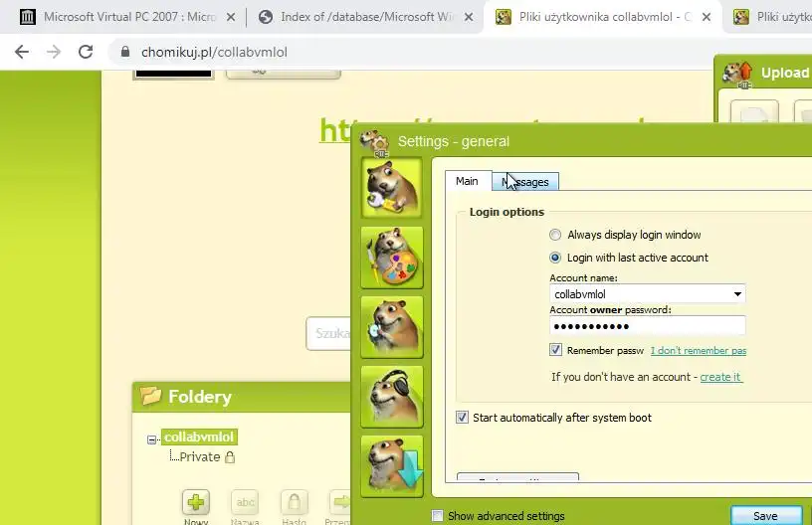Toggle the Remember password checkbox
Screen dimensions: 812x525
(x=555, y=350)
